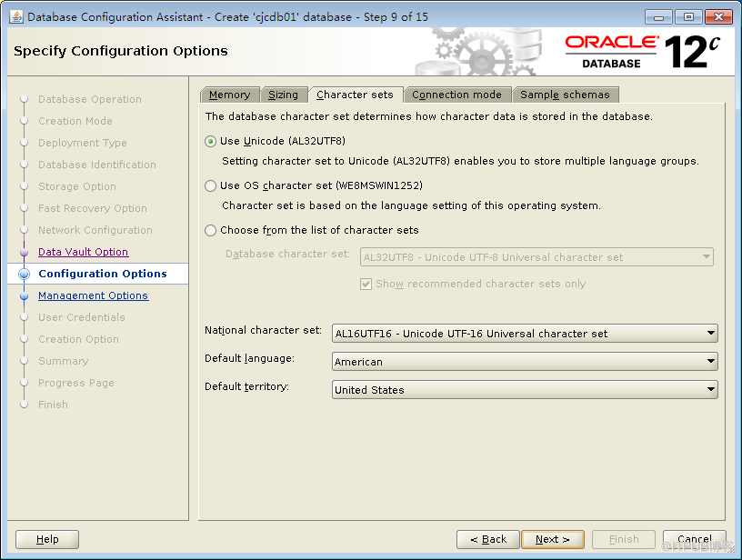Close the Database Configuration Assistant window
This screenshot has width=742, height=560.
click(718, 17)
